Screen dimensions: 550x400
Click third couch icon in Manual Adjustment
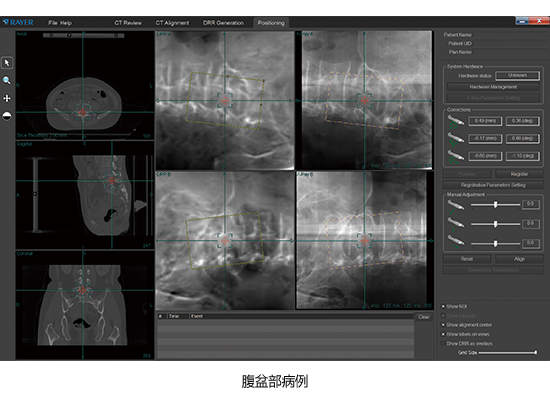click(456, 242)
